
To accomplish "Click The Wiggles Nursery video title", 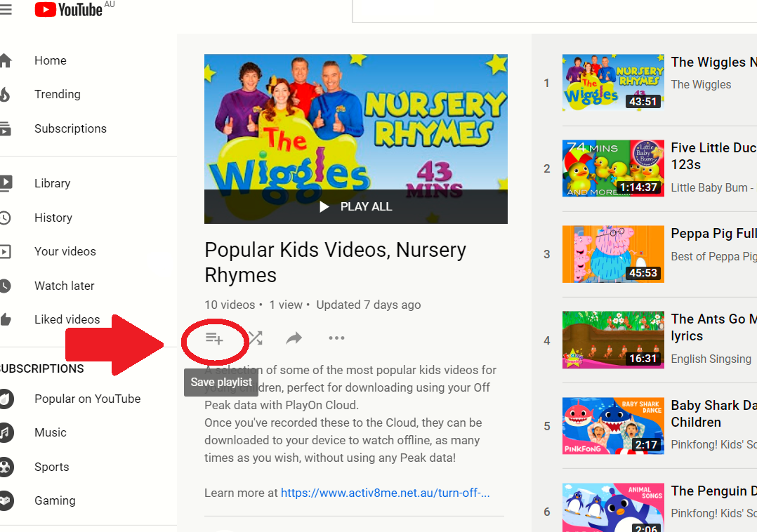I will point(713,62).
